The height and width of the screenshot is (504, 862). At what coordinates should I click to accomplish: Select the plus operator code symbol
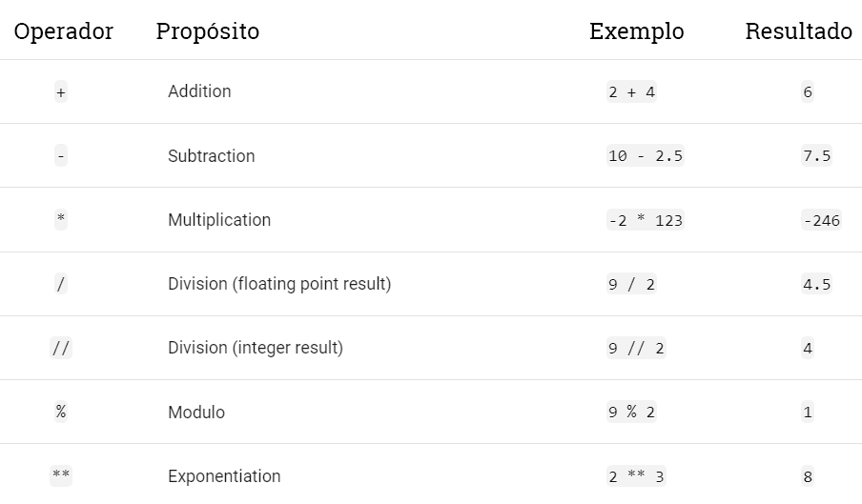coord(61,92)
